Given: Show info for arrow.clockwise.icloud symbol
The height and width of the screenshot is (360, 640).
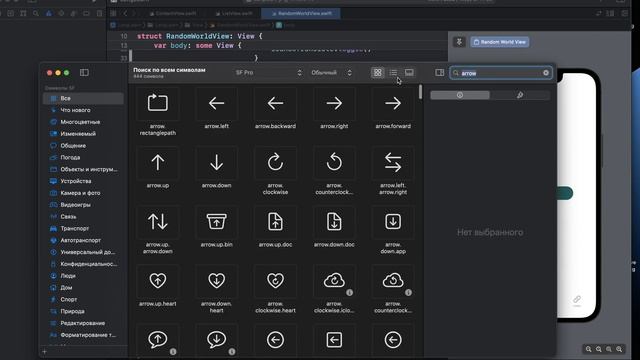Looking at the screenshot, I should point(349,293).
